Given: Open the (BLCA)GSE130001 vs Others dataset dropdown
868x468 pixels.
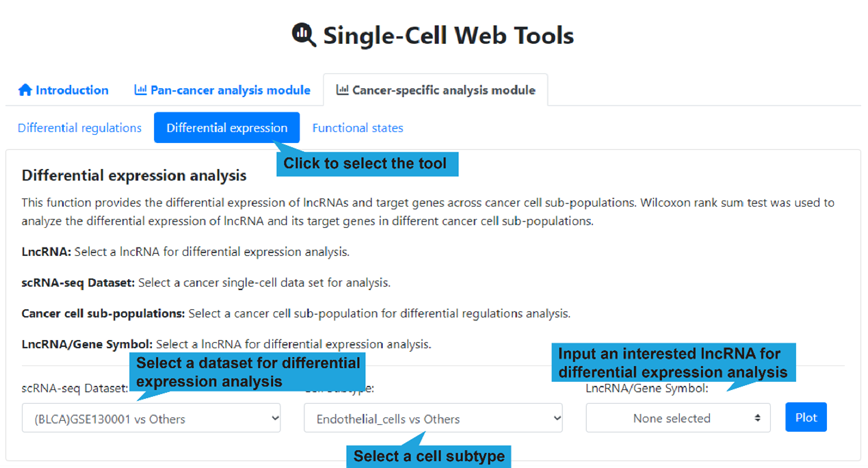Looking at the screenshot, I should [150, 418].
